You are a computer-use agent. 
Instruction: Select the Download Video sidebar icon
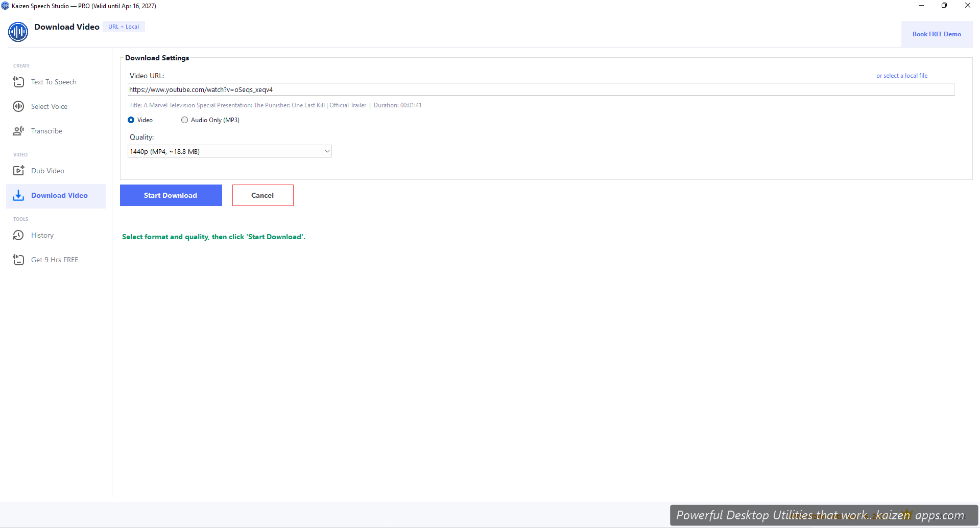pyautogui.click(x=18, y=196)
